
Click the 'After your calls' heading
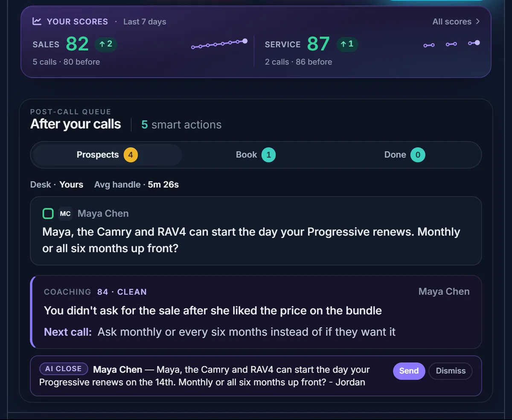tap(76, 124)
